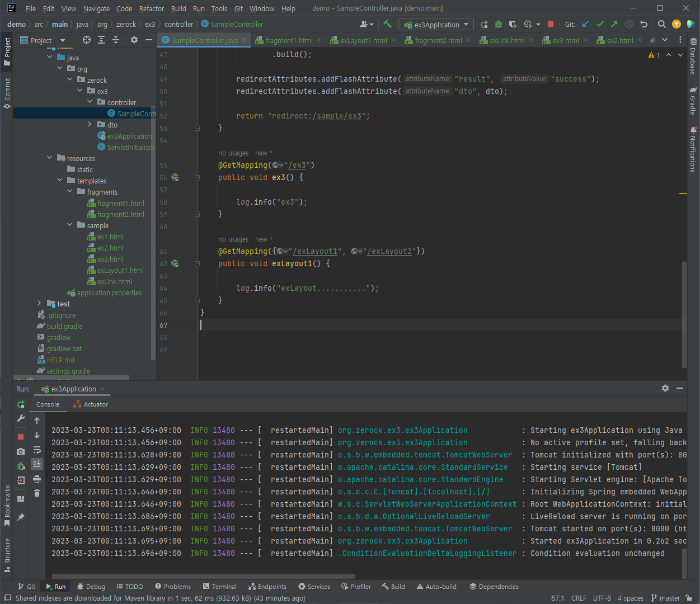Click the Git commit checkmark icon

pos(600,24)
